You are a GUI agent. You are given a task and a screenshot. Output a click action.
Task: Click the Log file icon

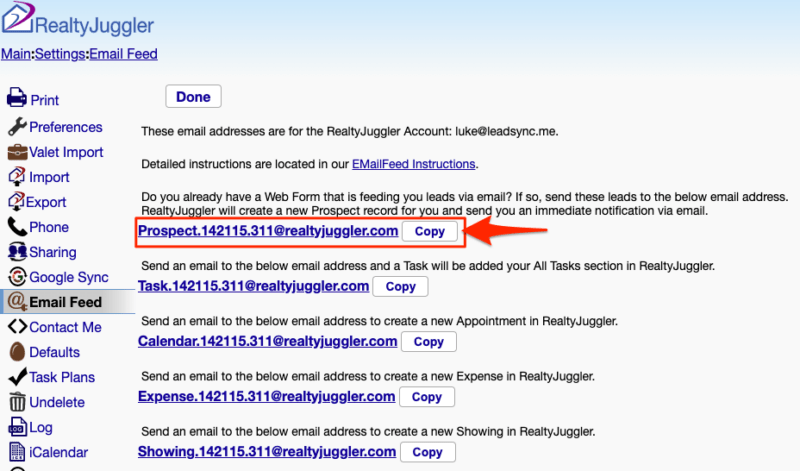pos(17,427)
